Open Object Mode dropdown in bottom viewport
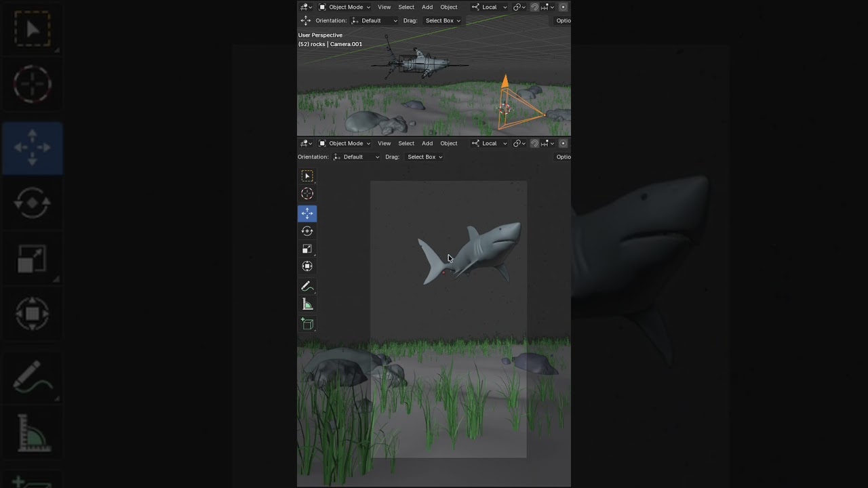Viewport: 868px width, 488px height. point(344,143)
